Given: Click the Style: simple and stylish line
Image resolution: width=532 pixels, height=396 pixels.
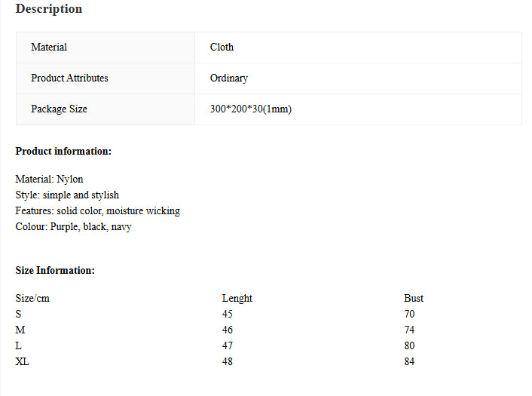Looking at the screenshot, I should 67,195.
